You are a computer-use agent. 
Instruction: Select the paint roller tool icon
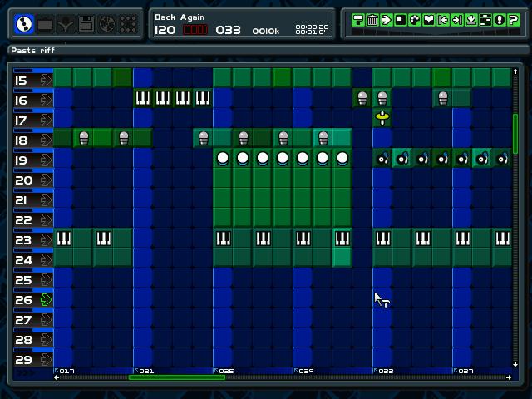(x=358, y=20)
